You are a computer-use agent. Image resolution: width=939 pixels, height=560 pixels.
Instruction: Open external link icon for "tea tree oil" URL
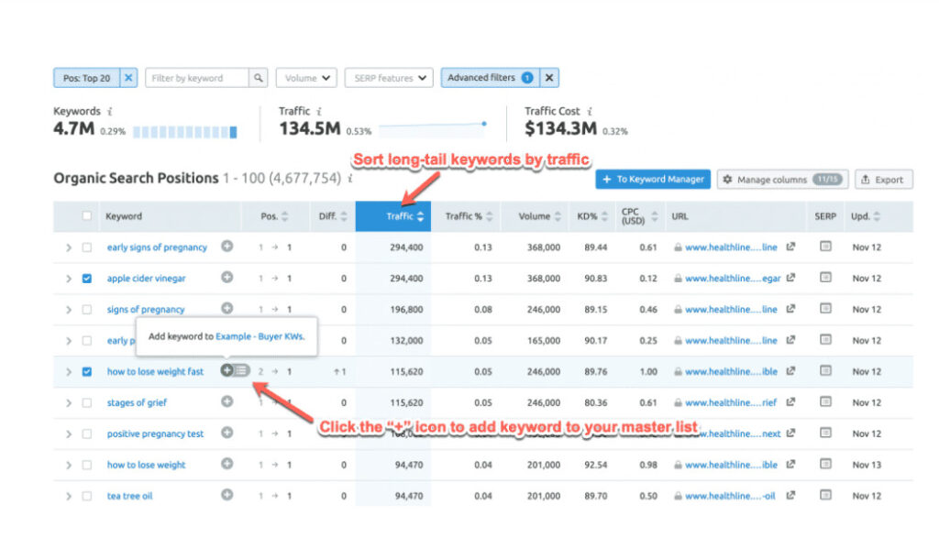coord(790,496)
